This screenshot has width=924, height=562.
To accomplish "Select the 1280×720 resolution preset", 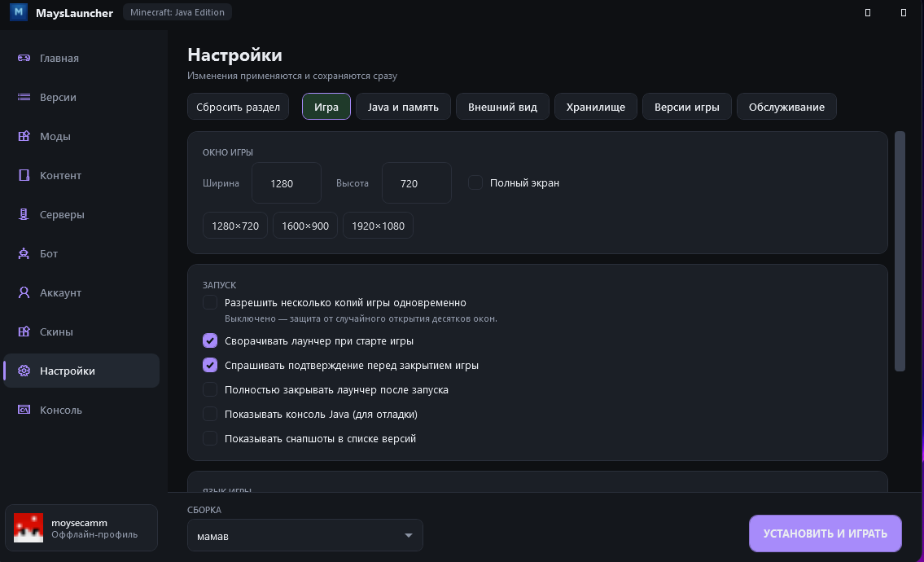I will click(235, 226).
